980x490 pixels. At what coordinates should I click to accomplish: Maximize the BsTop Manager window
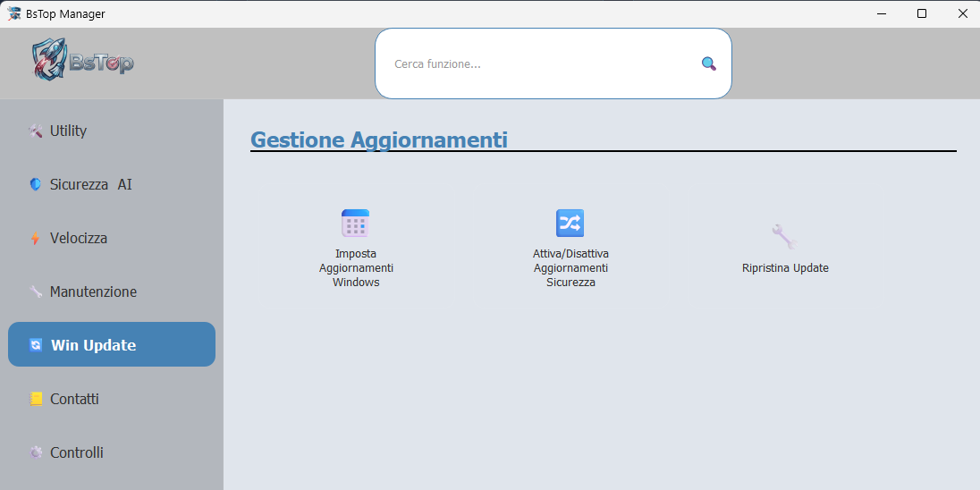click(x=921, y=13)
